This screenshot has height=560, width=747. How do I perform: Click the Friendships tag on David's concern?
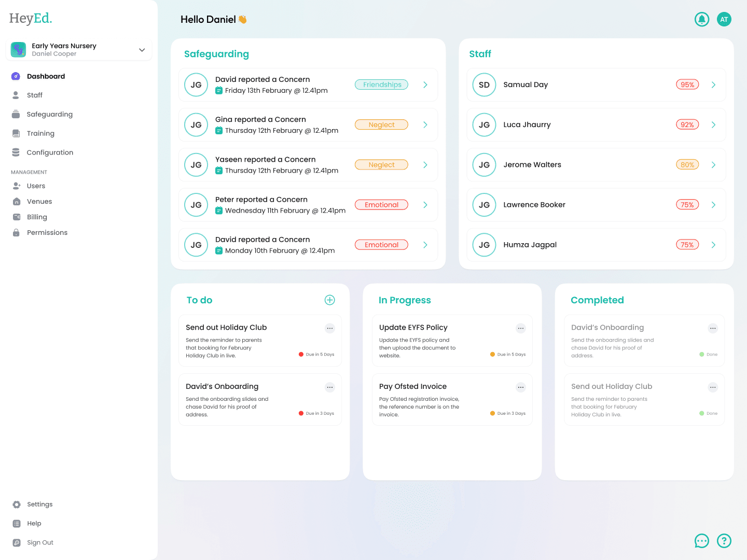point(381,85)
